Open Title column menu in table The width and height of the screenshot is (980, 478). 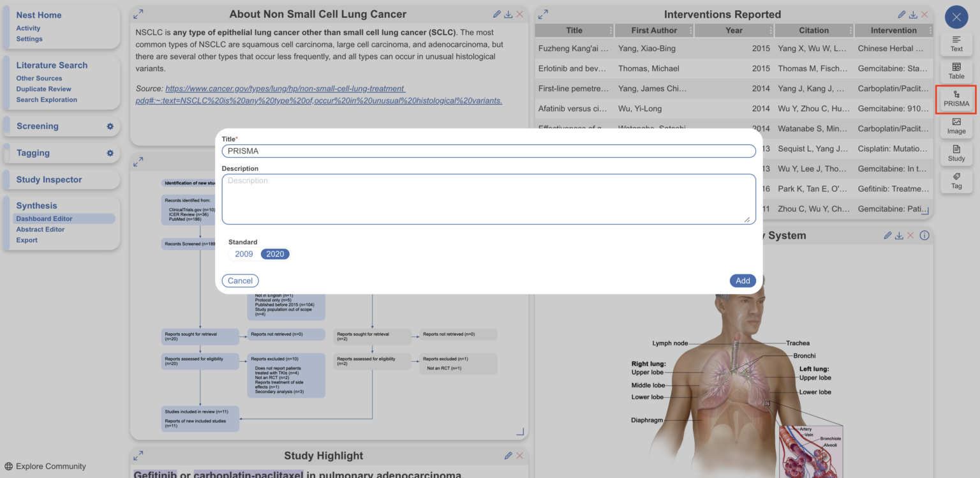click(x=611, y=31)
